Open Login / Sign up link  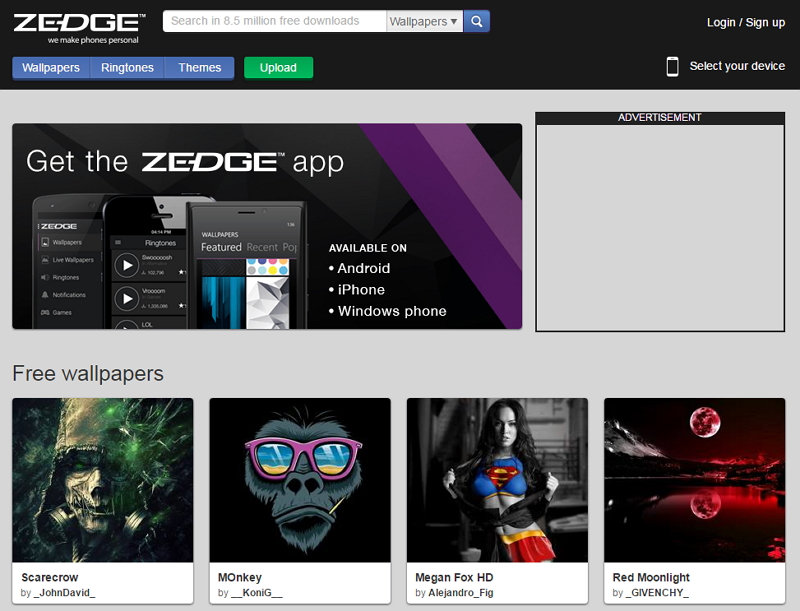click(x=745, y=22)
